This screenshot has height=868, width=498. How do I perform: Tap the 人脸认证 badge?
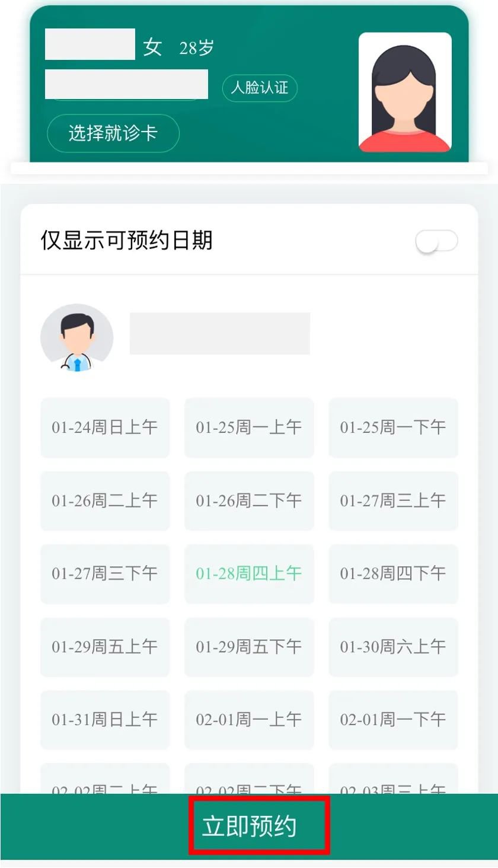pyautogui.click(x=260, y=88)
